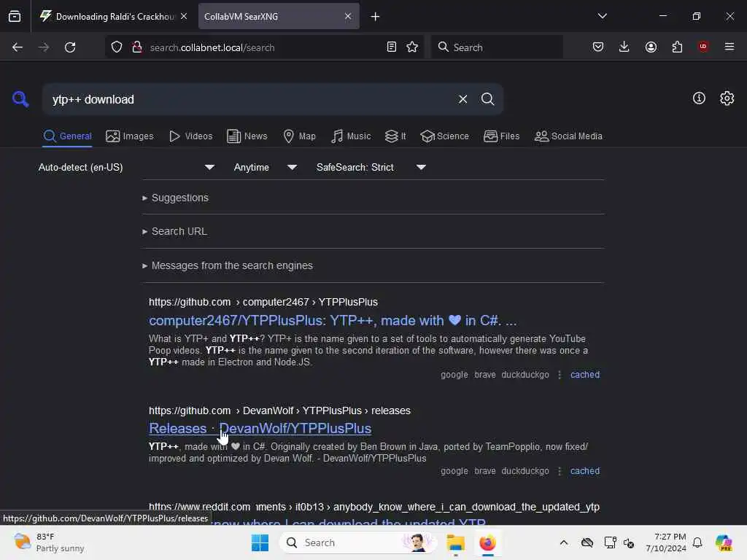Click the SearXNG magnifier logo
Viewport: 747px width, 560px height.
click(x=20, y=99)
